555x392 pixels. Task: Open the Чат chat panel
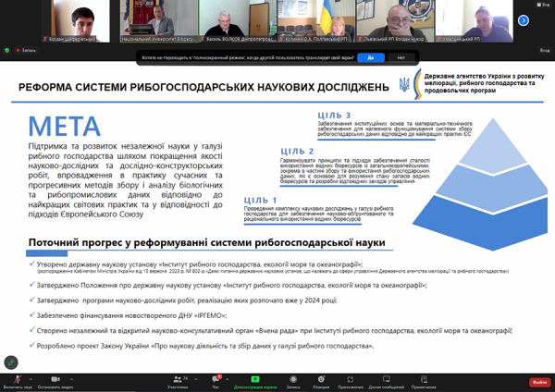(x=216, y=382)
